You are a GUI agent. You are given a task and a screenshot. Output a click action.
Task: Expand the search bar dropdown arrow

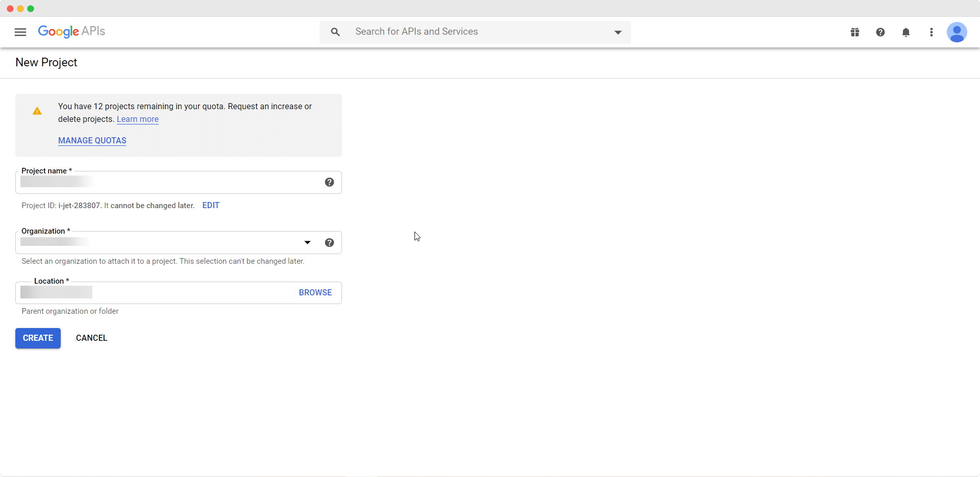pos(618,32)
